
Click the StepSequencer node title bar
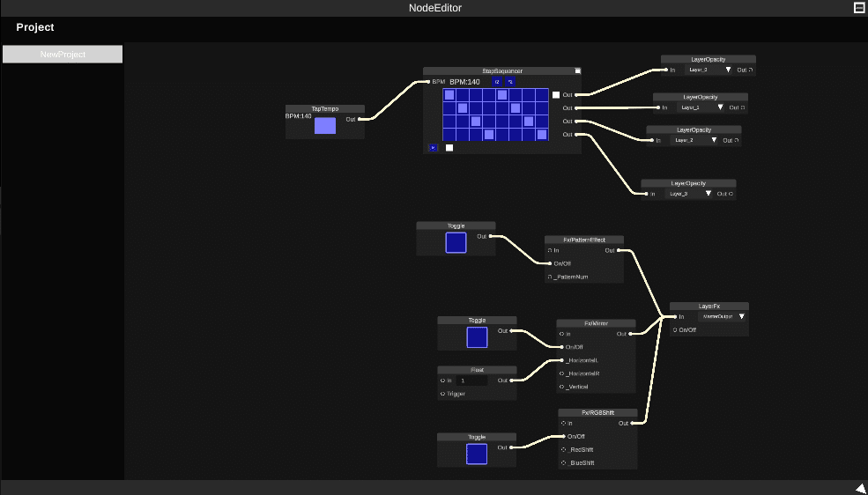[502, 70]
